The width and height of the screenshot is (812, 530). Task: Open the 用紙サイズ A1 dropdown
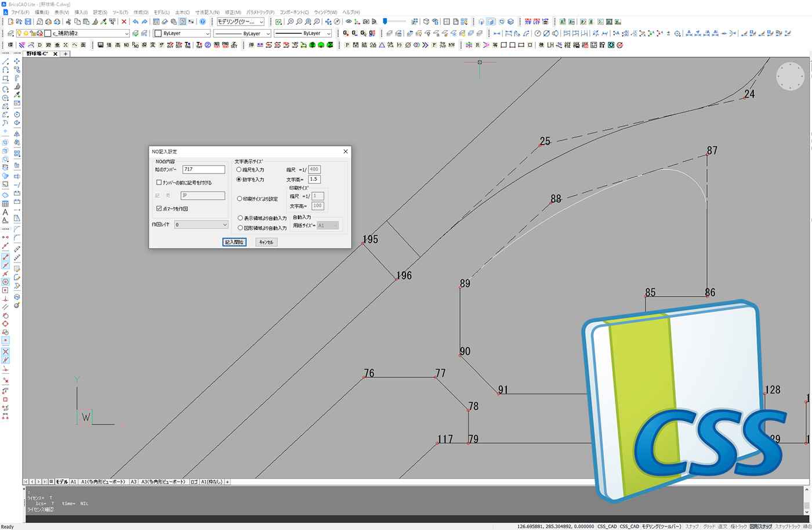pyautogui.click(x=328, y=225)
